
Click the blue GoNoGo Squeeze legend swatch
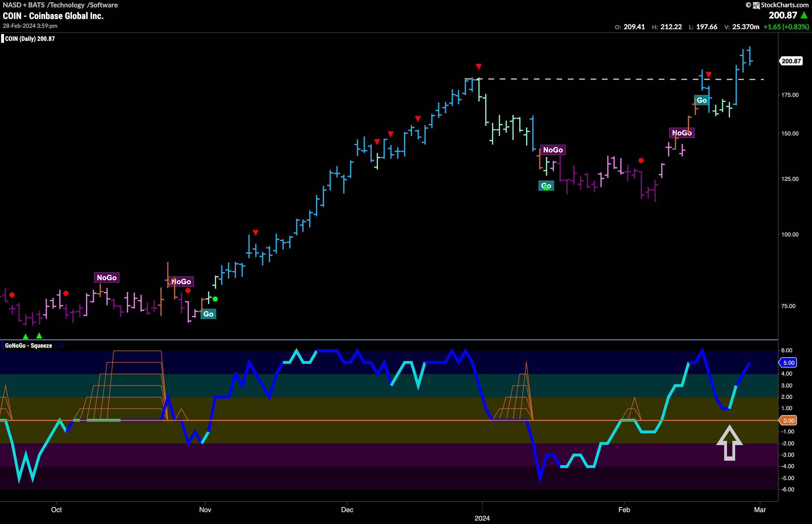coord(2,346)
